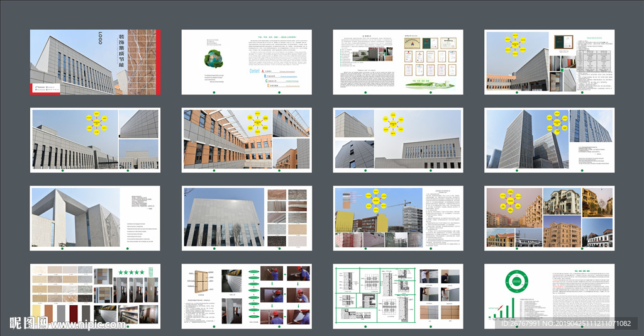644x336 pixels.
Task: Select the yellow bubble diagram beside the tall tower
Action: pos(554,123)
